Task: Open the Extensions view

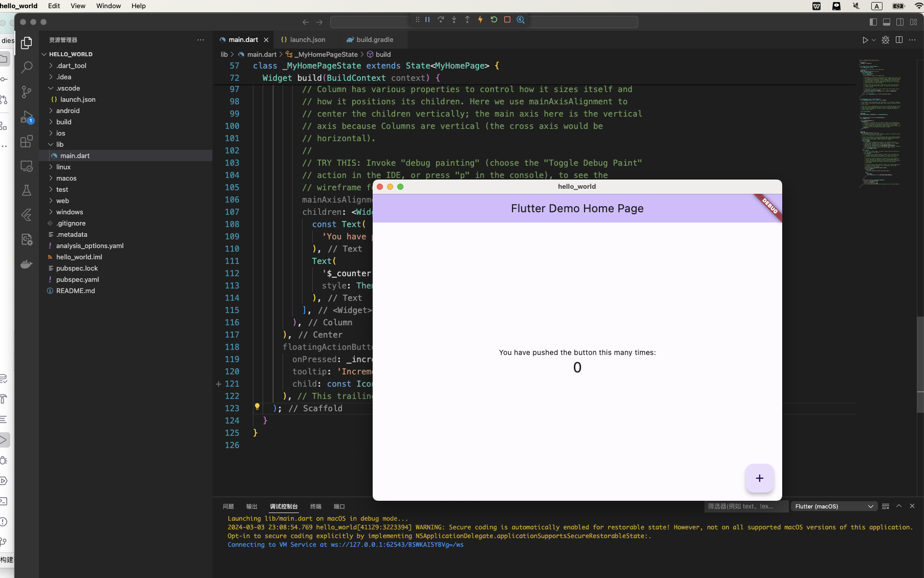Action: 27,142
